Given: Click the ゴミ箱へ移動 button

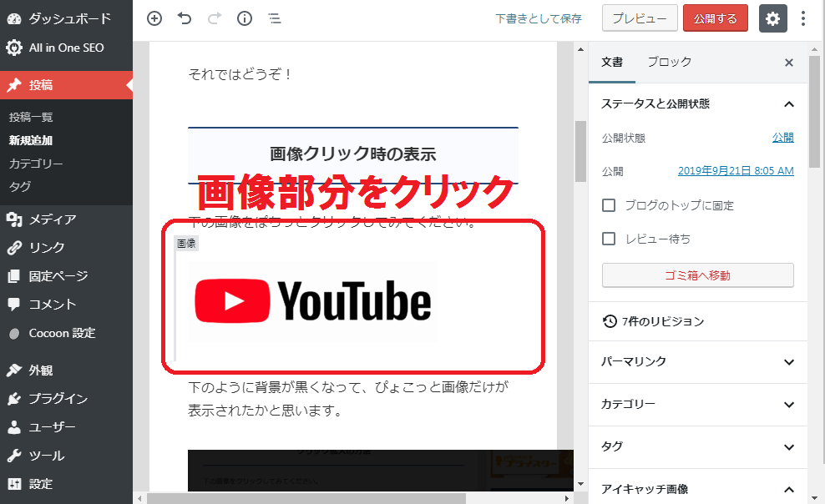Looking at the screenshot, I should pos(698,275).
